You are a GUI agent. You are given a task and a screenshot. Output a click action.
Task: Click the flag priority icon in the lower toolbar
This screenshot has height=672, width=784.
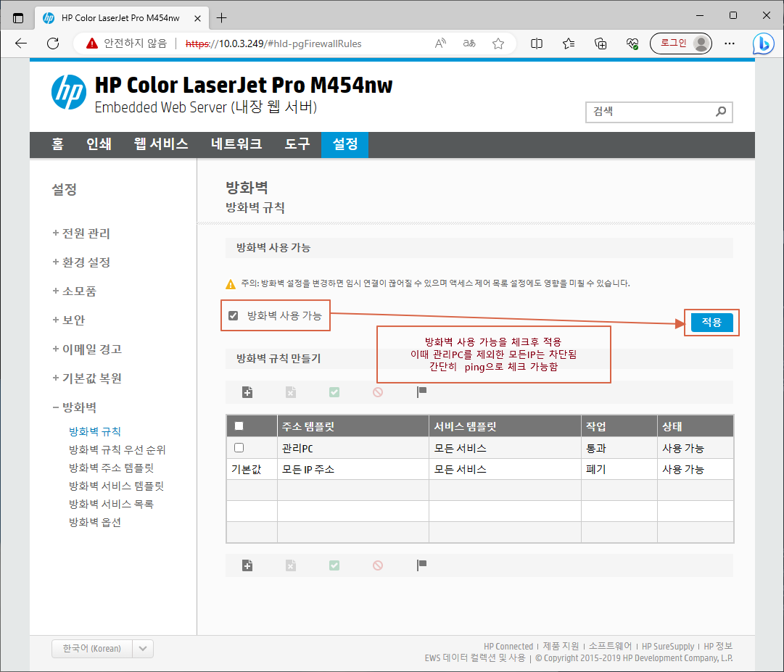pos(421,565)
